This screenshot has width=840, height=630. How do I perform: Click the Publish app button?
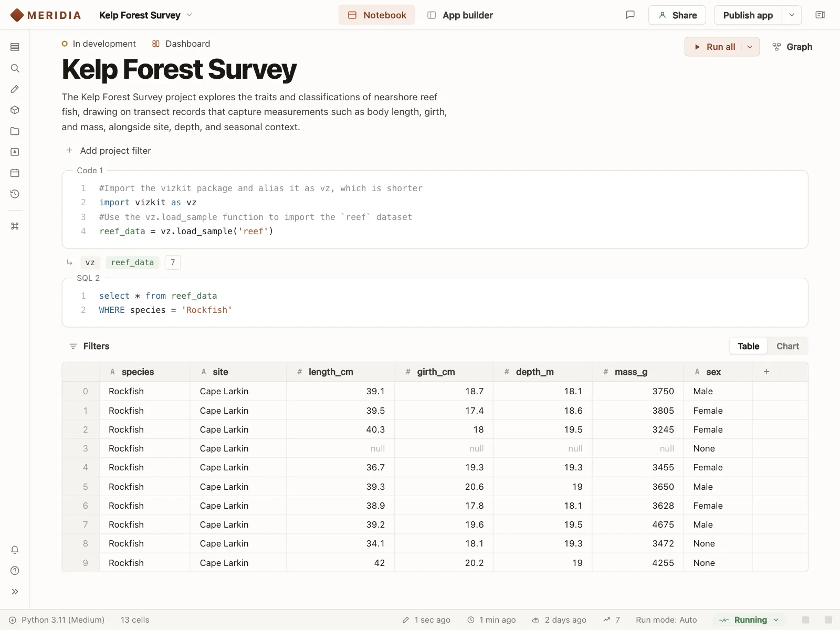click(x=748, y=15)
